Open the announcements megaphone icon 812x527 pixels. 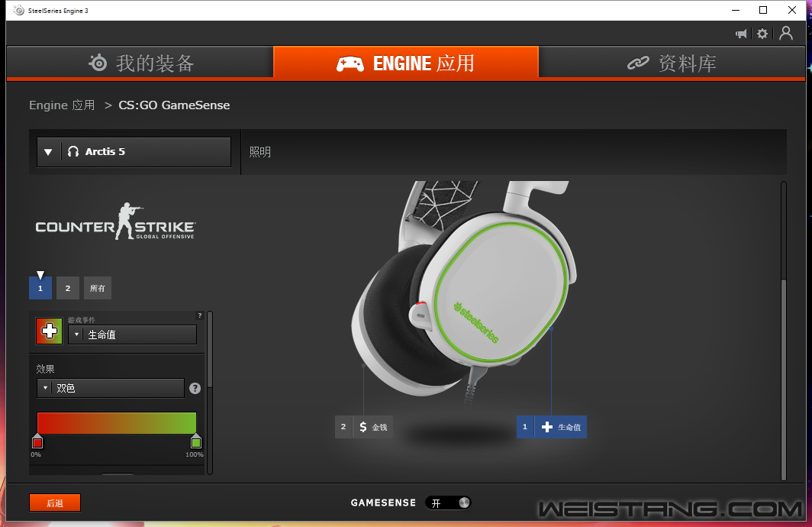tap(741, 34)
